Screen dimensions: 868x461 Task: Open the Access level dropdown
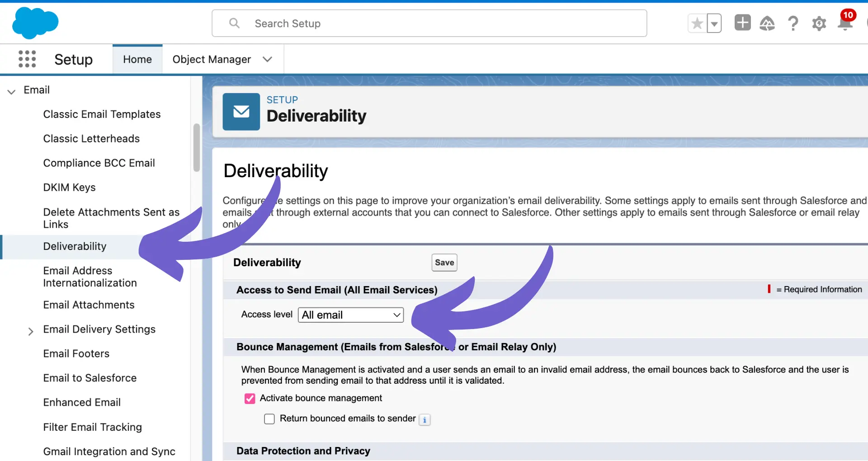351,315
